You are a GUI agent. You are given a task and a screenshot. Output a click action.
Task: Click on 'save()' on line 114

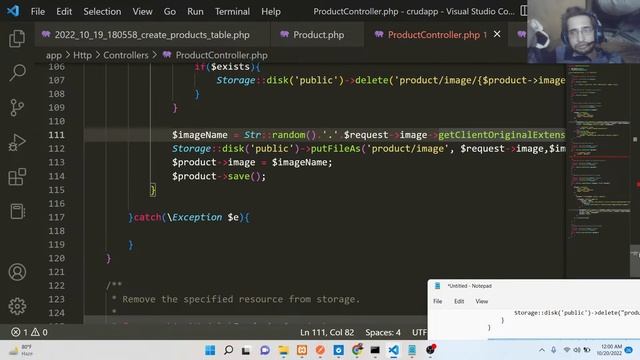pos(244,176)
